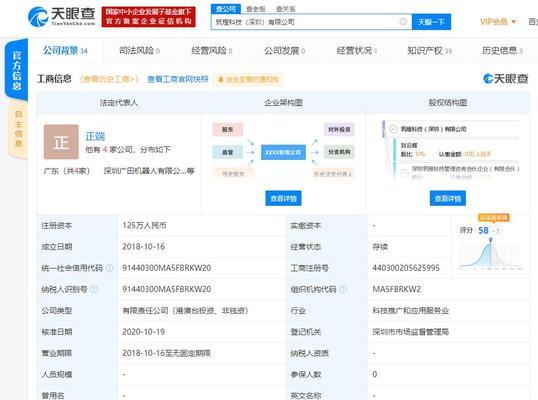Click the 正 legal representative avatar

pos(61,142)
